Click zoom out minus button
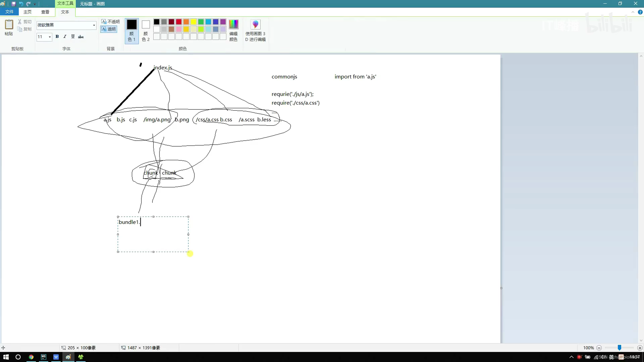This screenshot has width=644, height=362. (599, 348)
